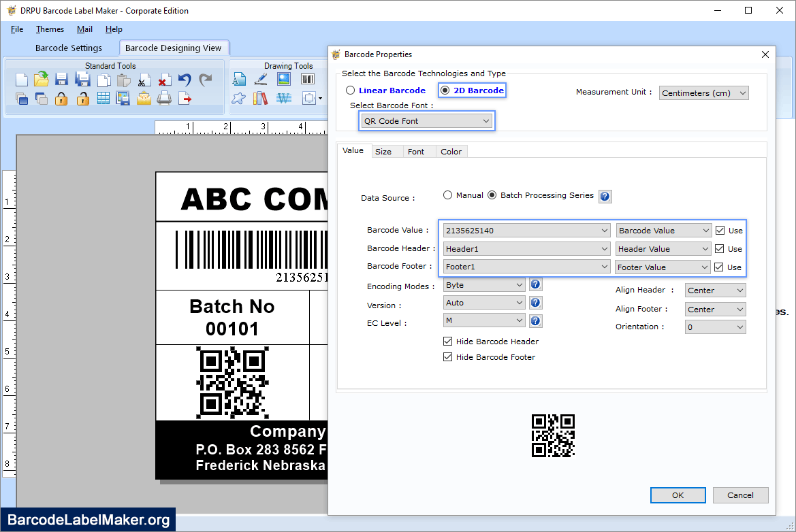Choose Manual data source
This screenshot has width=796, height=532.
(x=447, y=195)
